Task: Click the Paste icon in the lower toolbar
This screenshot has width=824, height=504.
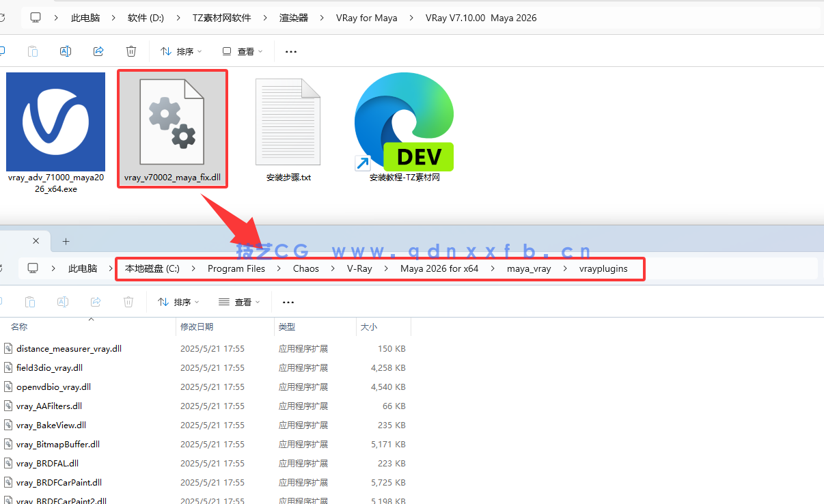Action: (30, 301)
